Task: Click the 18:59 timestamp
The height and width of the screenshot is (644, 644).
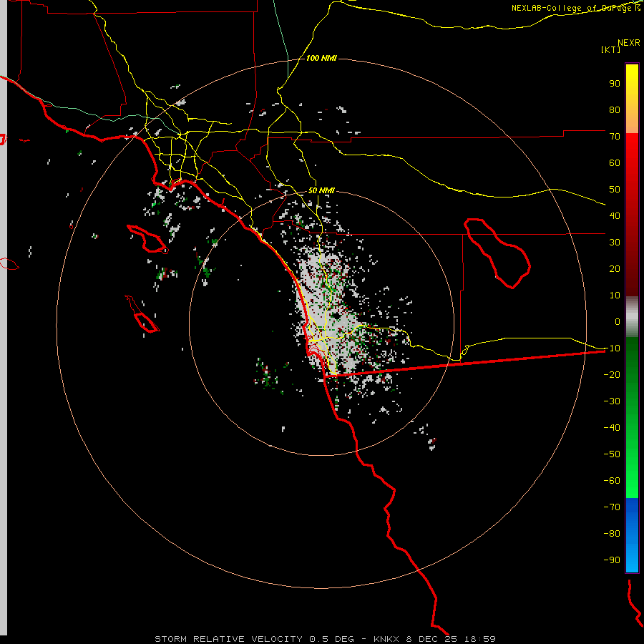Action: point(479,639)
